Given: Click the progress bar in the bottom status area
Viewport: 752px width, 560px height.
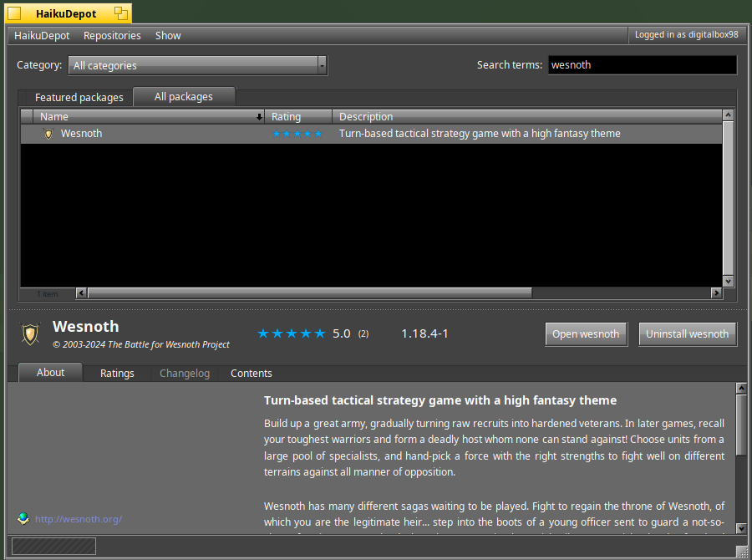Looking at the screenshot, I should click(x=53, y=546).
